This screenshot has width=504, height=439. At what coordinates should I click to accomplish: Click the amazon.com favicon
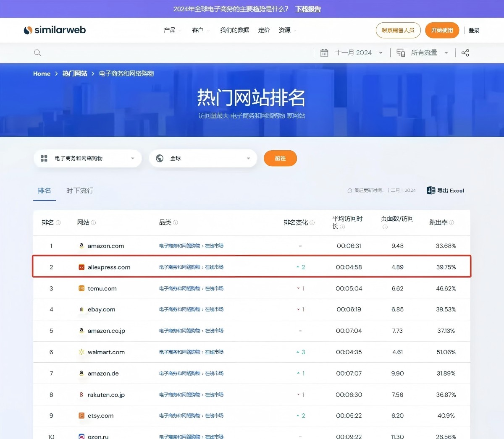(81, 246)
